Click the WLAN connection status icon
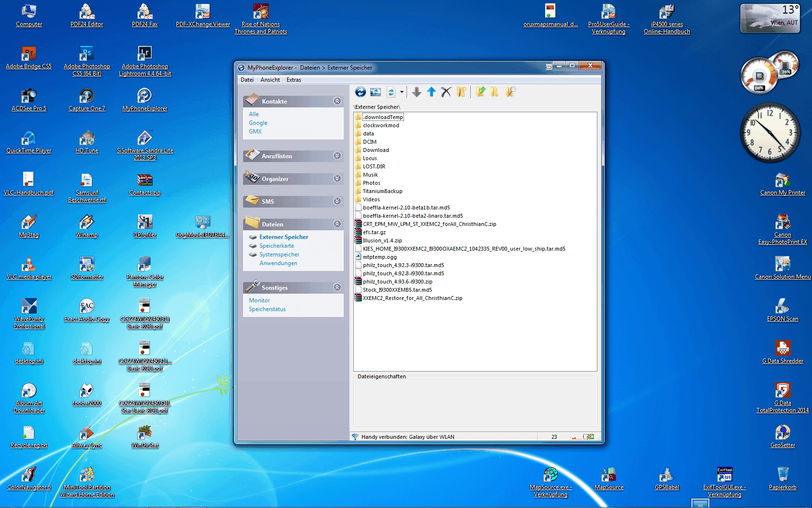The height and width of the screenshot is (508, 812). (355, 437)
